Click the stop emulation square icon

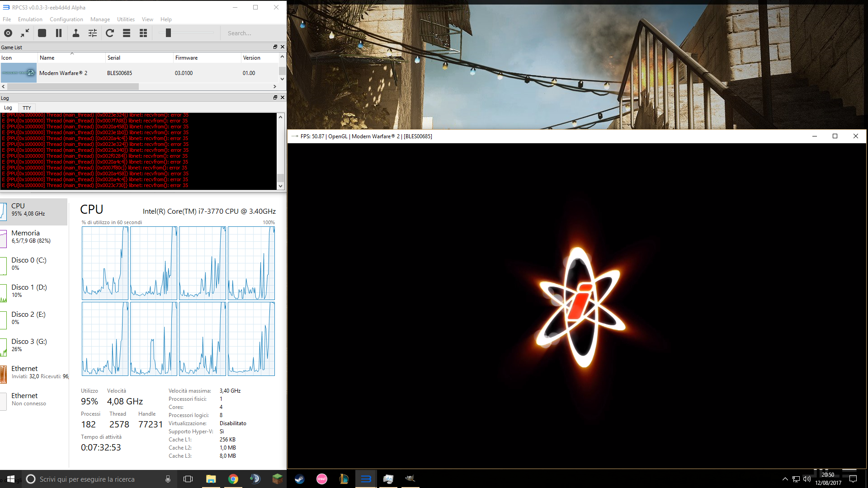pyautogui.click(x=42, y=33)
